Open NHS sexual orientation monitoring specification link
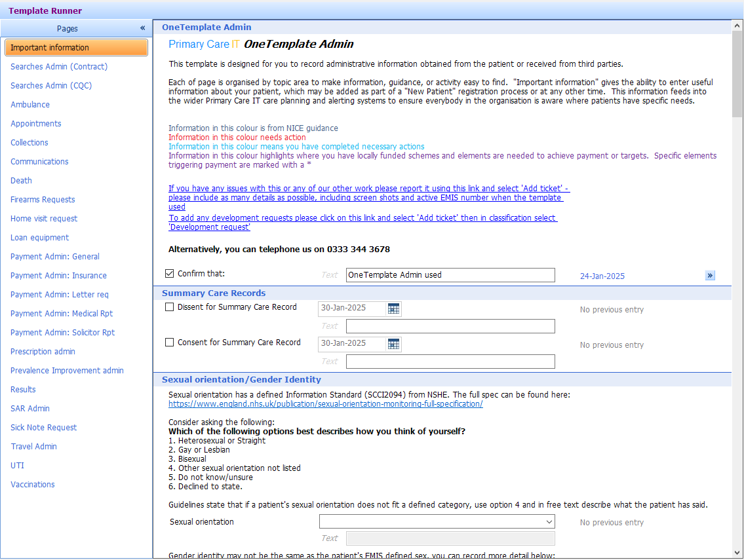This screenshot has width=744, height=560. click(326, 404)
